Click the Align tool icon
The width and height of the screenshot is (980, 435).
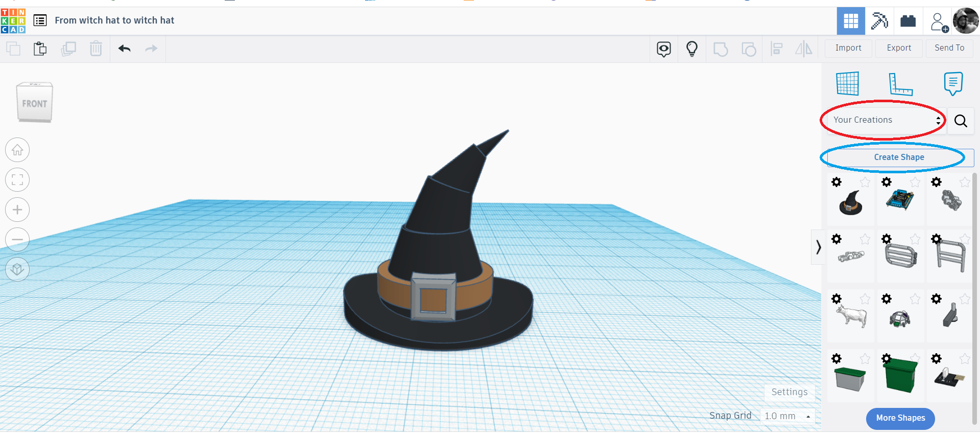click(x=777, y=49)
